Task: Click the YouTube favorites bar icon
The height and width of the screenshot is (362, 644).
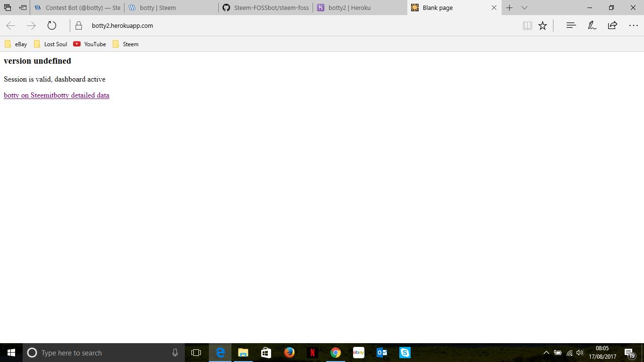Action: (x=77, y=44)
